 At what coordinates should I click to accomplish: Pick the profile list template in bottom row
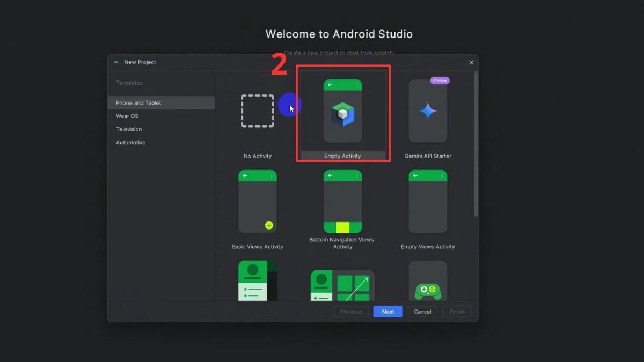tap(258, 281)
